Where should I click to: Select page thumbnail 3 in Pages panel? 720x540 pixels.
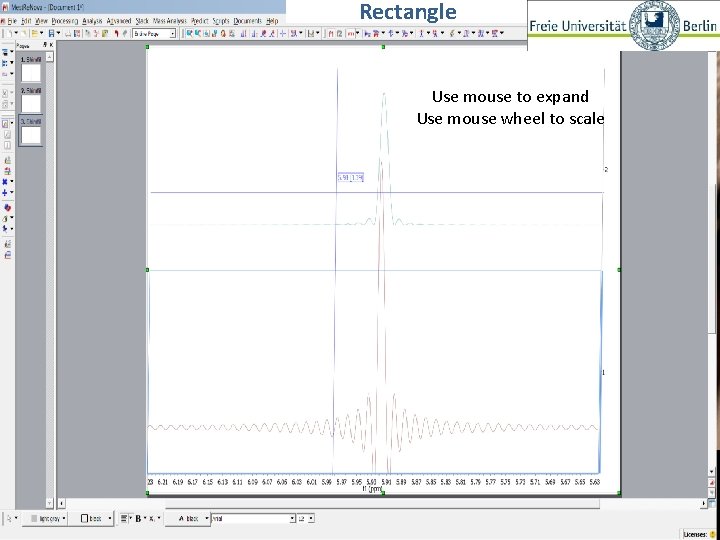pos(31,135)
